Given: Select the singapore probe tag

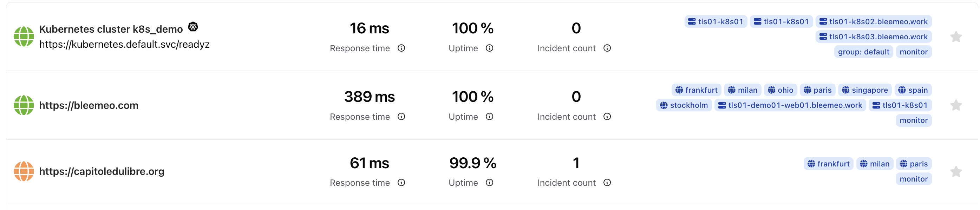Looking at the screenshot, I should click(865, 90).
